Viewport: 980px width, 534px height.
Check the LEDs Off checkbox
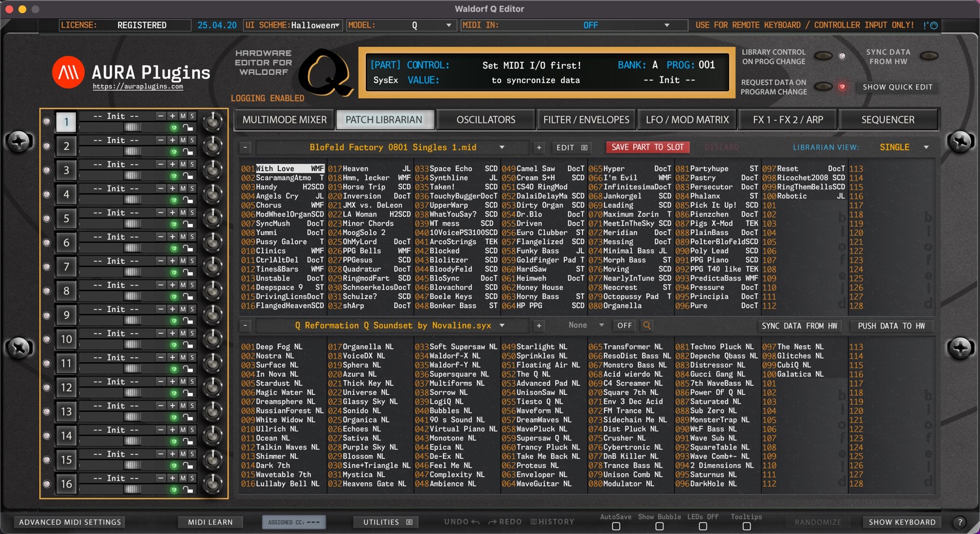click(x=703, y=526)
